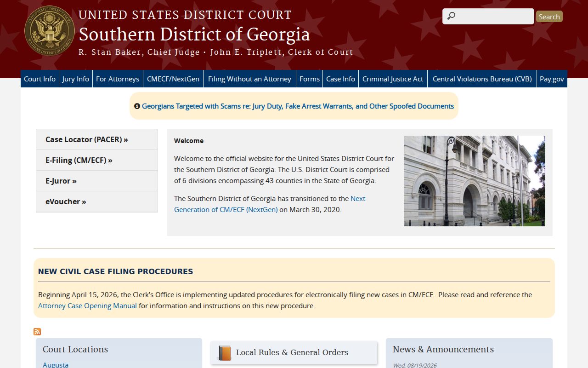Open E-Filing (CM/ECF) link
This screenshot has height=368, width=588.
[x=97, y=160]
